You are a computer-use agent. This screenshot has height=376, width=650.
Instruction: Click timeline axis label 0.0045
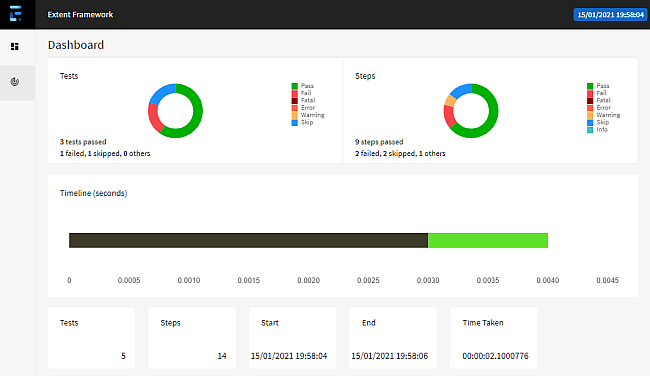607,280
